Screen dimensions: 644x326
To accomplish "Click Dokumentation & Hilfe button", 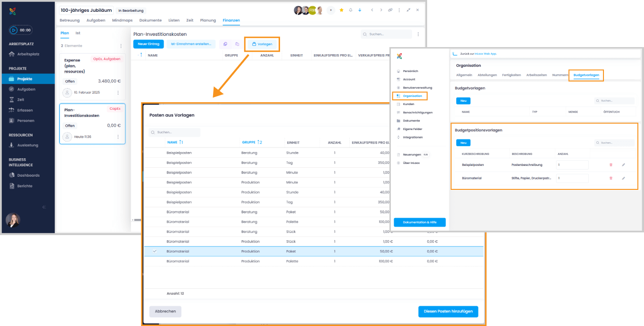I will (x=420, y=222).
